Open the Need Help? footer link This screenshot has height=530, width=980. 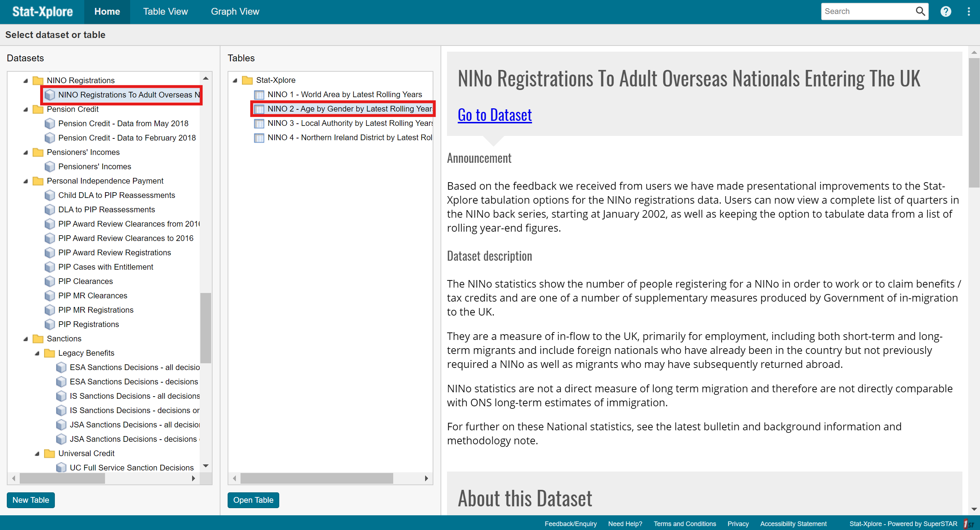(x=625, y=524)
